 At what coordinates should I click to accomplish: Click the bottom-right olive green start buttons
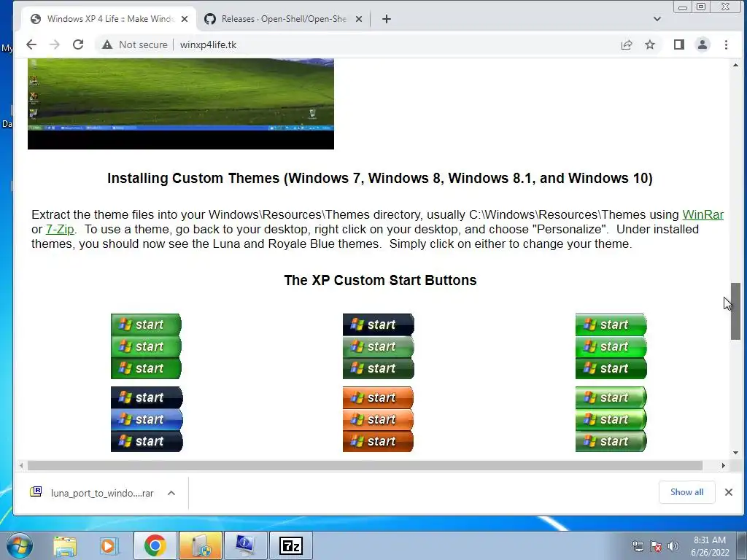click(x=611, y=419)
